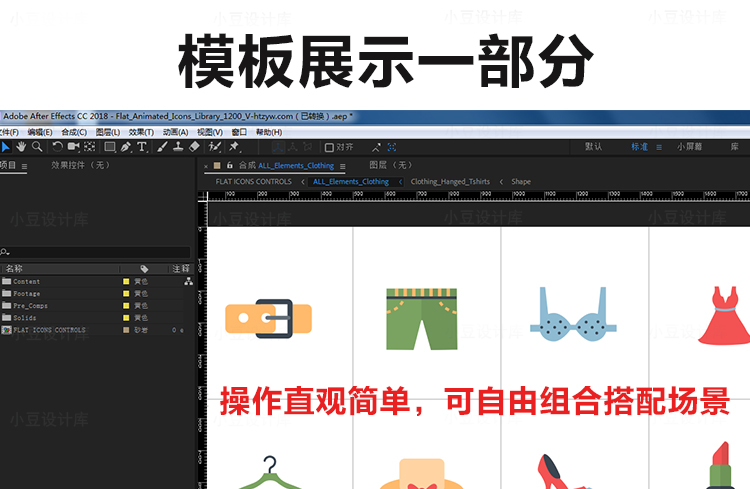
Task: Open the 效果(T) menu
Action: [x=141, y=132]
